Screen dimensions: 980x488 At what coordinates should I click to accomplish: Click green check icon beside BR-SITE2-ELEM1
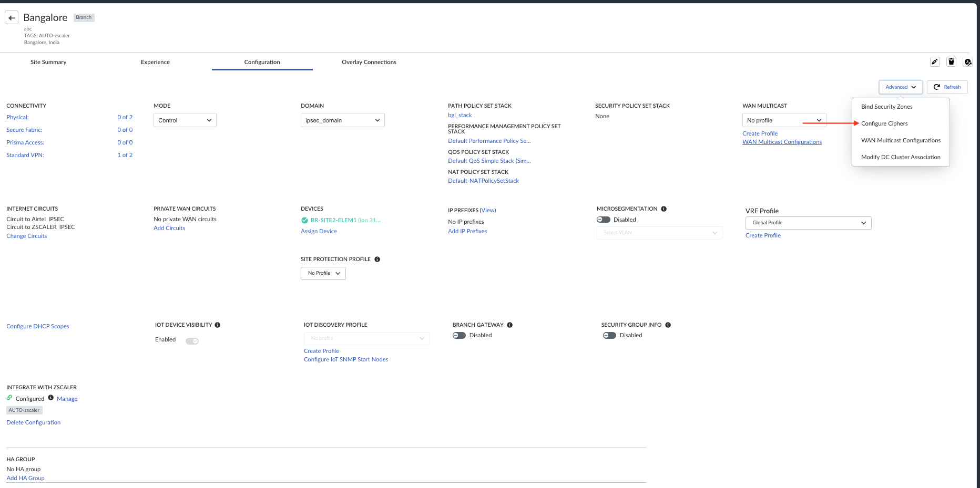click(304, 221)
